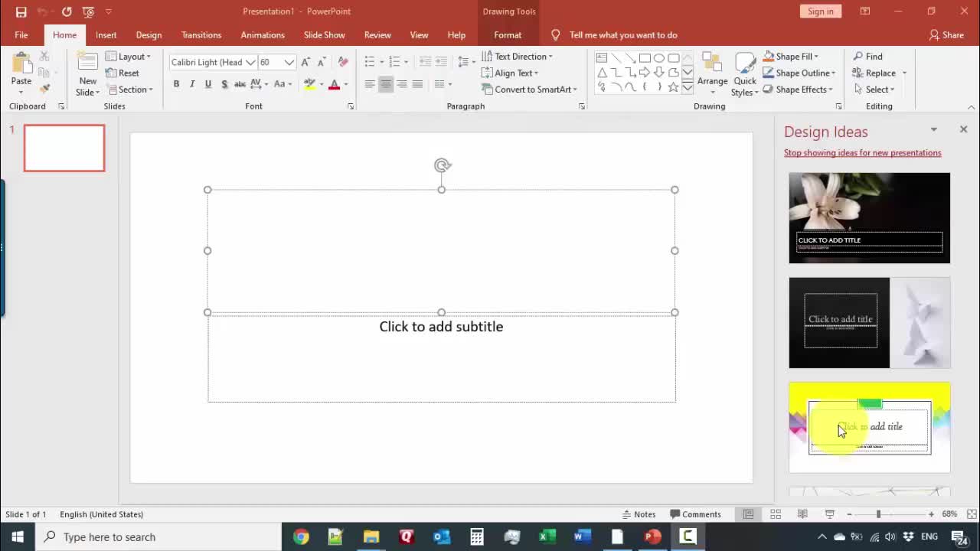Switch to the Design tab
Viewport: 980px width, 551px height.
click(x=149, y=35)
